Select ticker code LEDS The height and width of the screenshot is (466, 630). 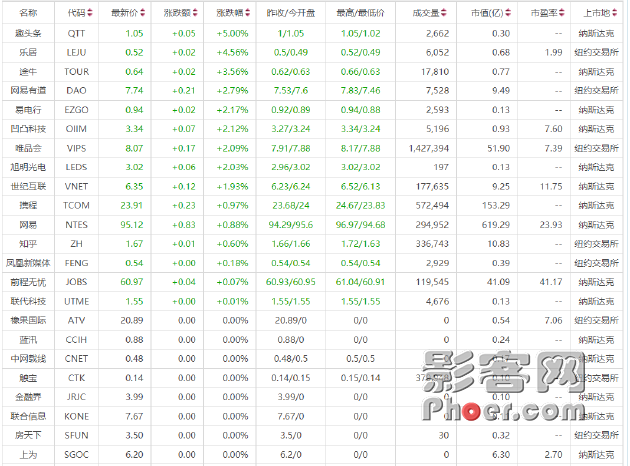(x=76, y=167)
